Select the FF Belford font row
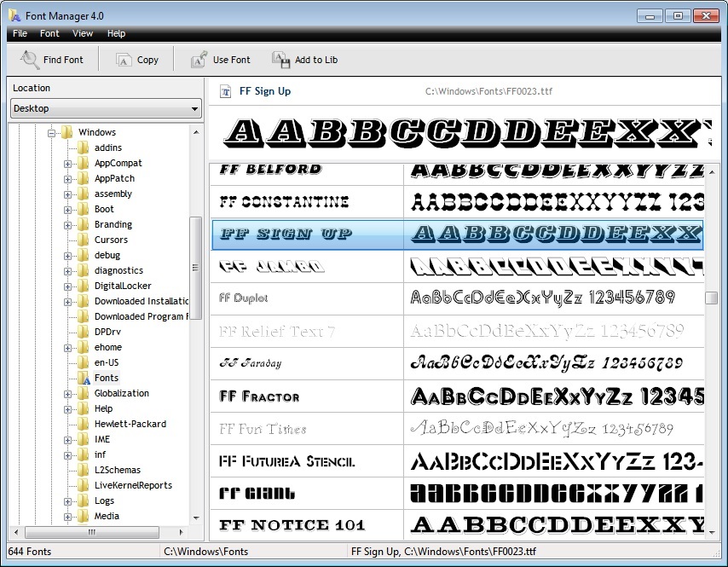 point(457,174)
